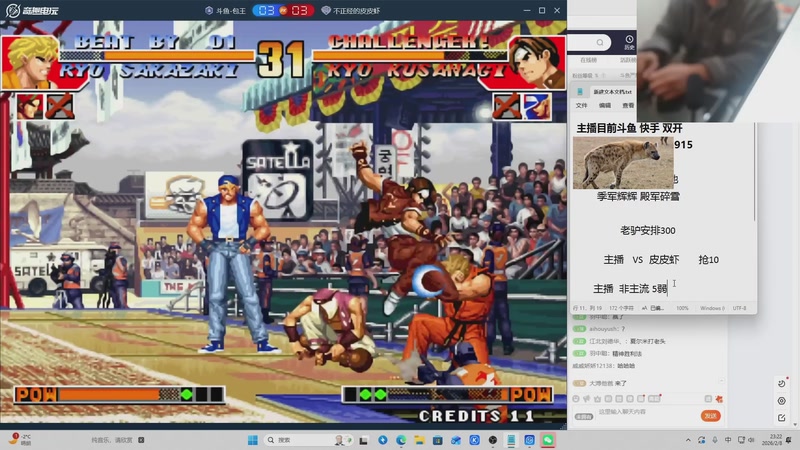Click the hyena image thumbnail
Viewport: 800px width, 450px height.
point(623,163)
